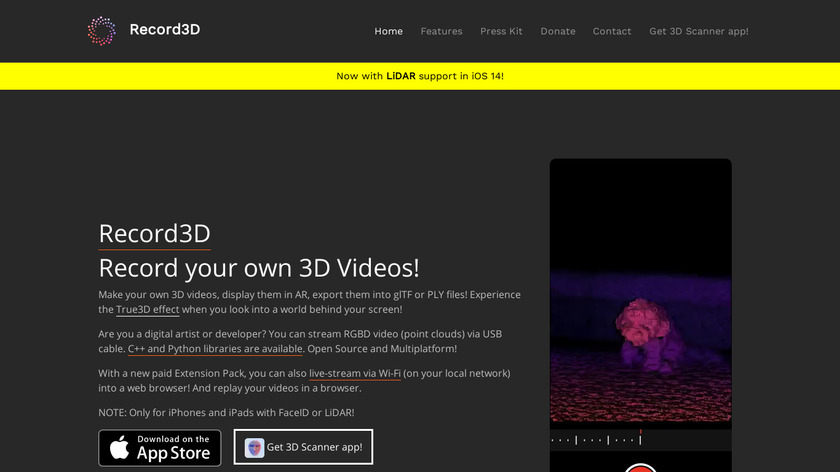Open the Donate nav item
840x472 pixels.
(558, 31)
